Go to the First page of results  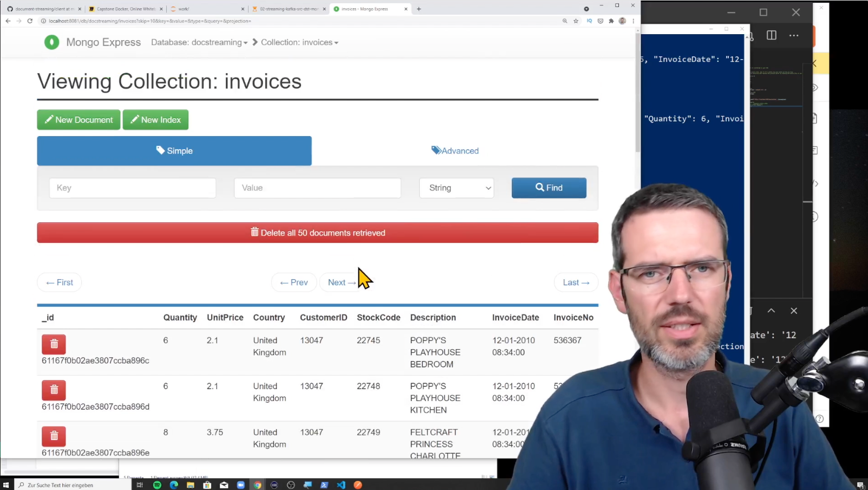(x=60, y=282)
